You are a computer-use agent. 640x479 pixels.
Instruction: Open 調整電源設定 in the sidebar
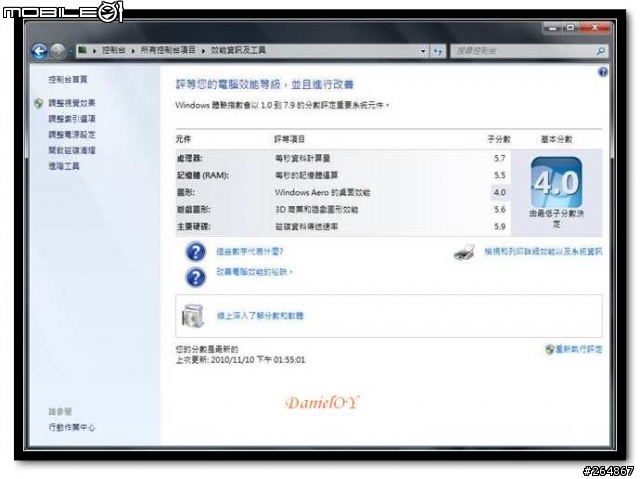click(x=72, y=135)
